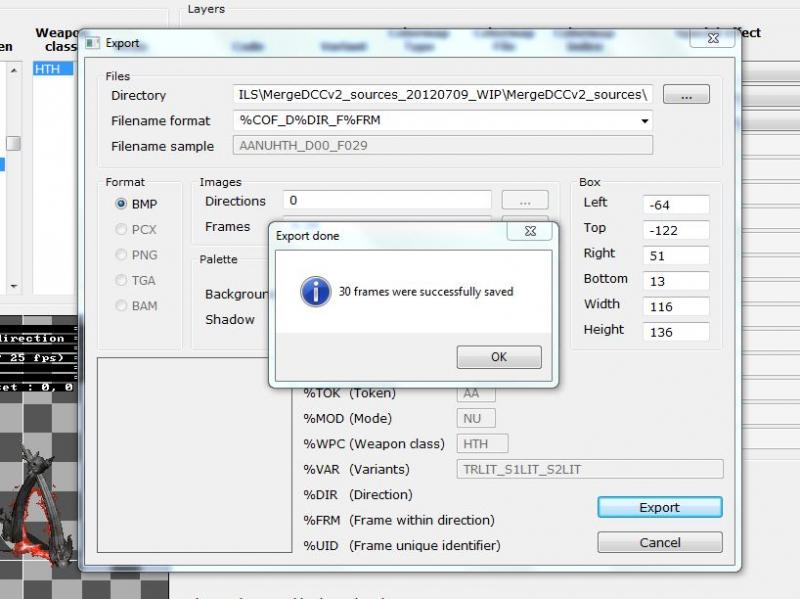
Task: Click the '30 frames were successfully saved' text
Action: click(426, 292)
